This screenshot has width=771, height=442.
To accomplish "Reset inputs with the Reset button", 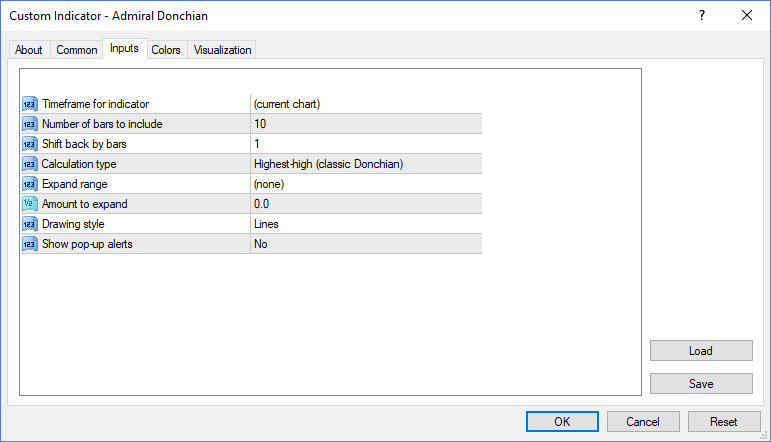I will tap(724, 421).
